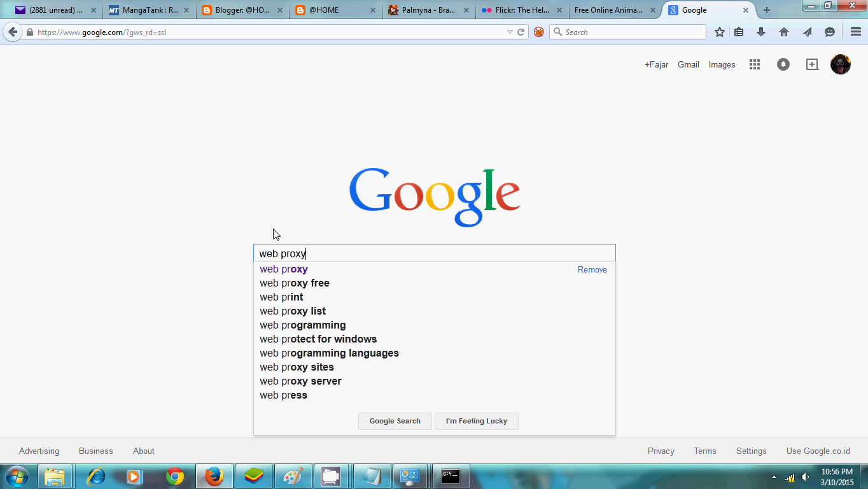
Task: Open the Gmail link
Action: click(x=689, y=64)
